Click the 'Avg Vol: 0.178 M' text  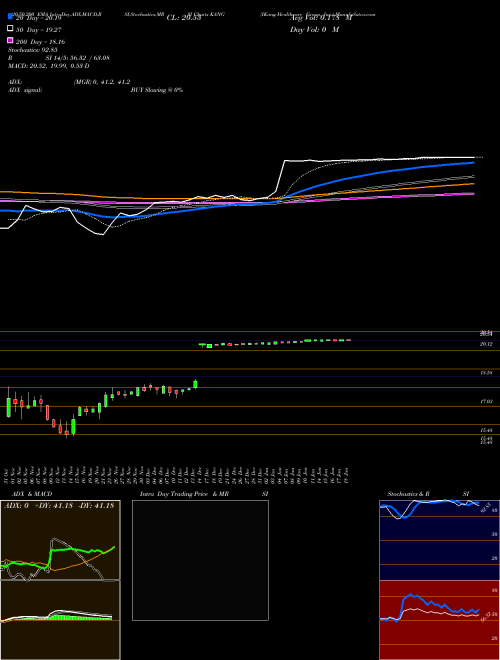[x=321, y=18]
